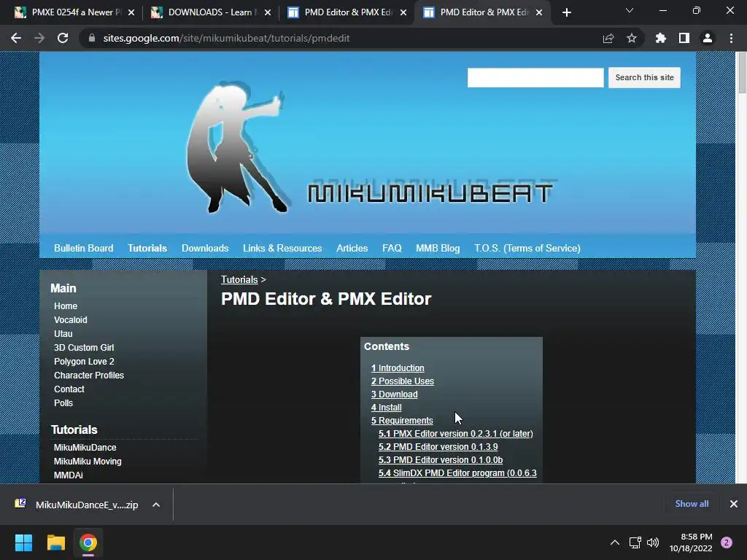Open Links & Resources in navigation

282,248
